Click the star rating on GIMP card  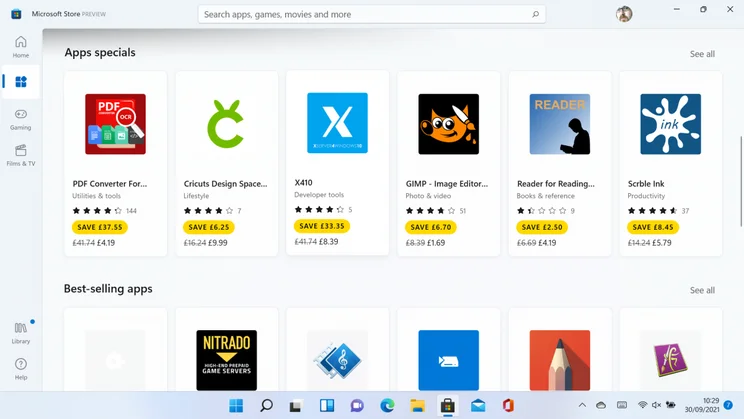(x=430, y=211)
